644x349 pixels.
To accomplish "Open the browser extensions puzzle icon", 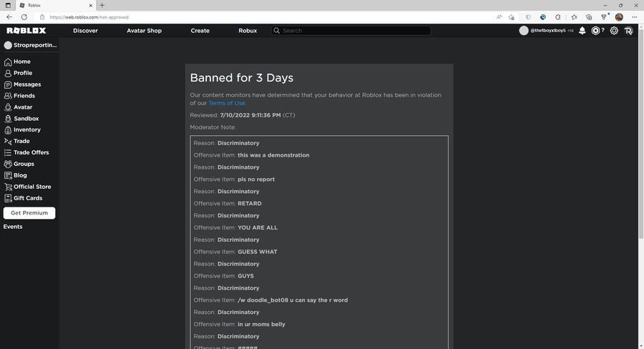I will (x=557, y=17).
